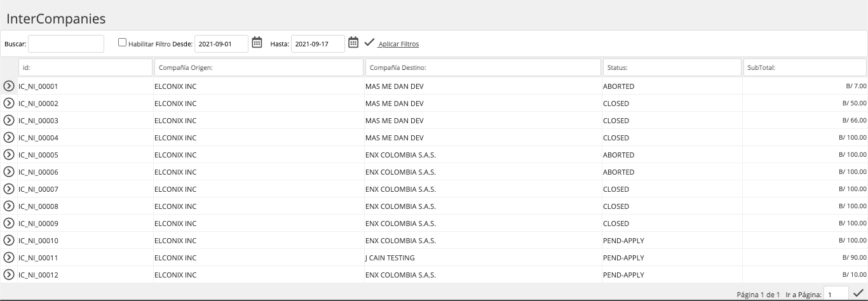Click the Ir a Página number field
This screenshot has height=301, width=868.
coord(836,294)
